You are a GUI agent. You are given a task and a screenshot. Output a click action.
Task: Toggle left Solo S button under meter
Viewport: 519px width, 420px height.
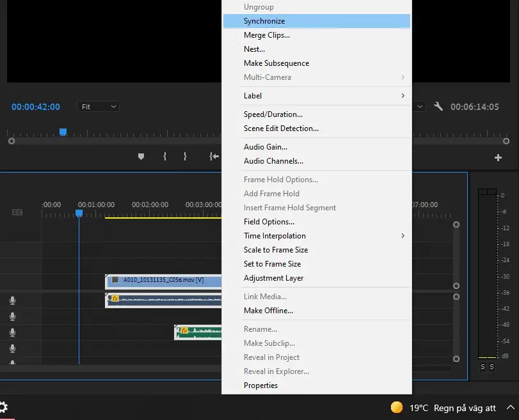(x=483, y=367)
